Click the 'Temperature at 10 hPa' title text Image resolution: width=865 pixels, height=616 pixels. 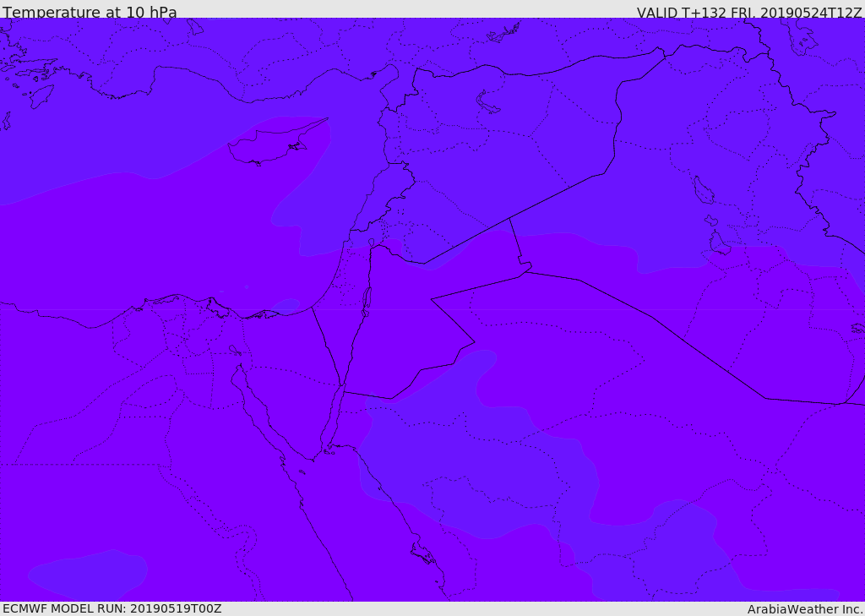point(90,12)
